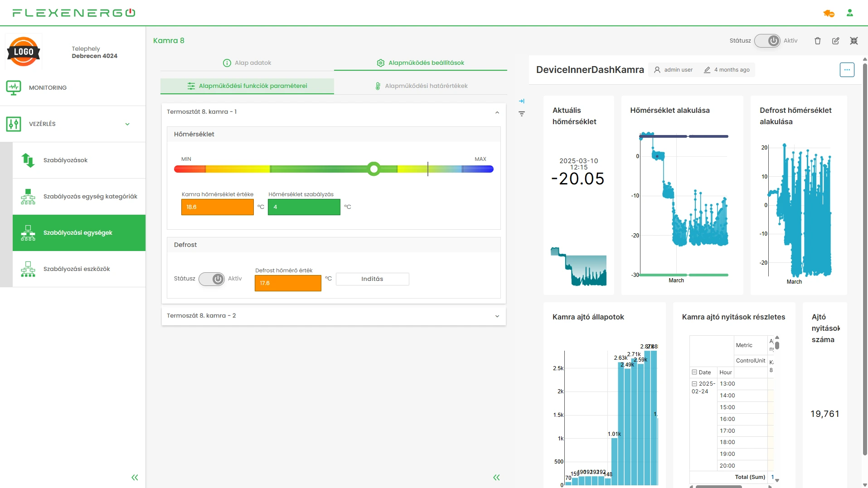Viewport: 868px width, 488px height.
Task: Toggle the Defrost Státusz switch
Action: (212, 279)
